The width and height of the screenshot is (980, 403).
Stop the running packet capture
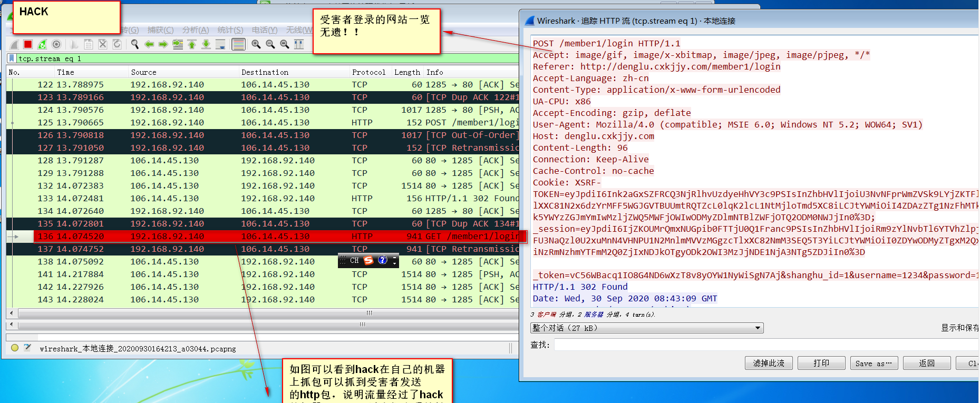28,44
